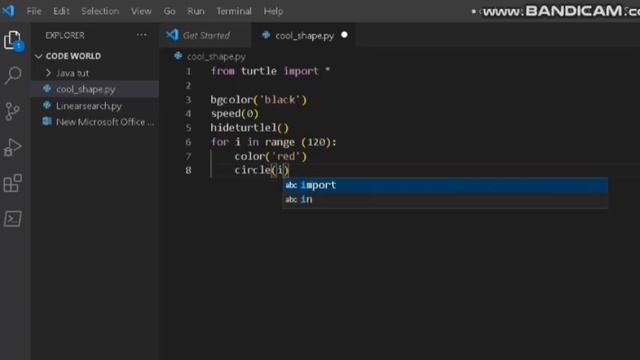Place cursor on the speed(0) line
Viewport: 640px width, 360px height.
[x=234, y=113]
